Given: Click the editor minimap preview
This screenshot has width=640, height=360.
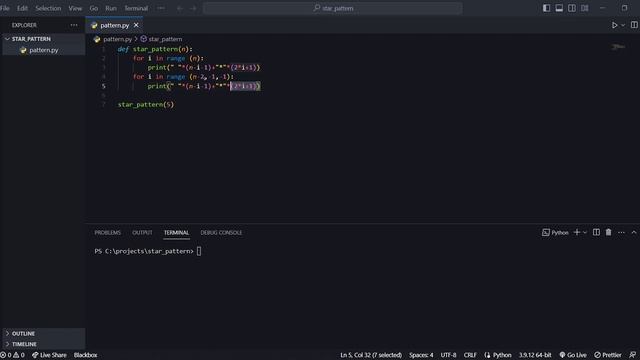Looking at the screenshot, I should 618,47.
